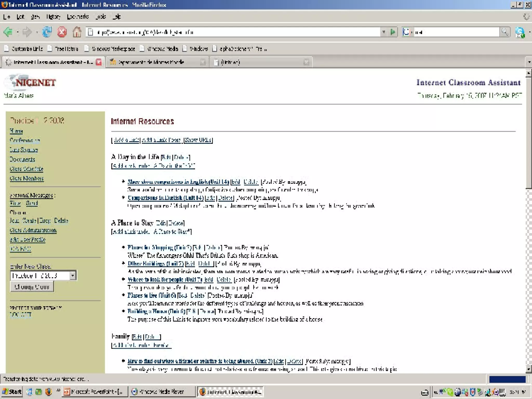
Task: Click the page's vertical scrollbar down arrow
Action: [529, 369]
